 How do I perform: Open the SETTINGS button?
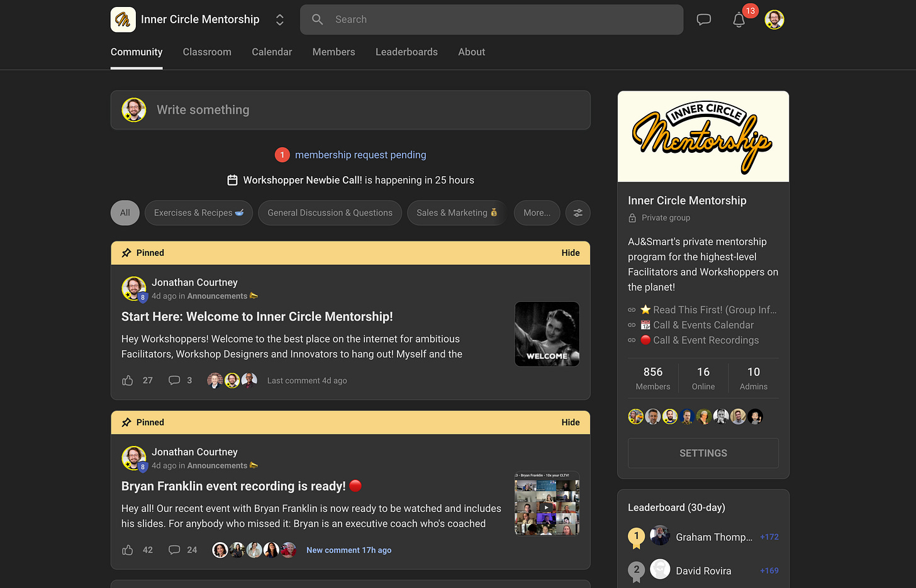[703, 453]
